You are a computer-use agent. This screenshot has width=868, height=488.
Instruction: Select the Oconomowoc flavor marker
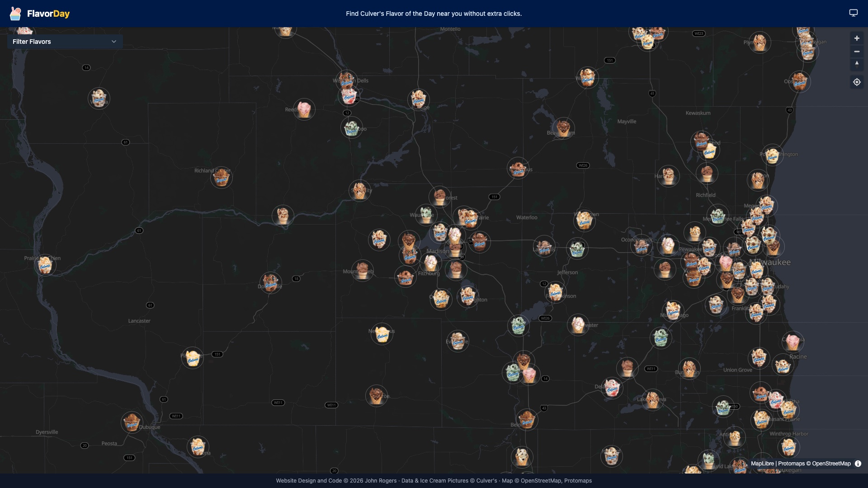[642, 246]
